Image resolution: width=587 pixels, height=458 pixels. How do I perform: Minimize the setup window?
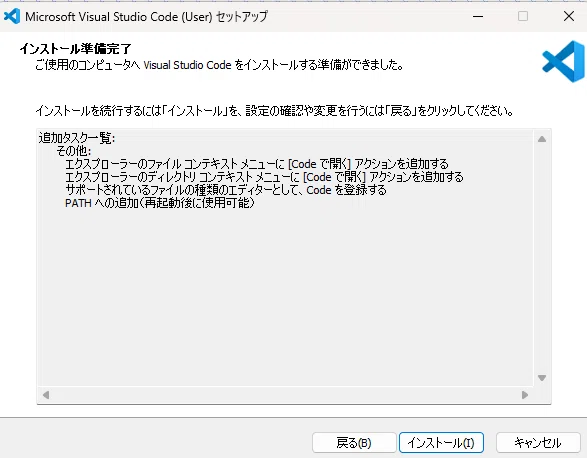478,16
